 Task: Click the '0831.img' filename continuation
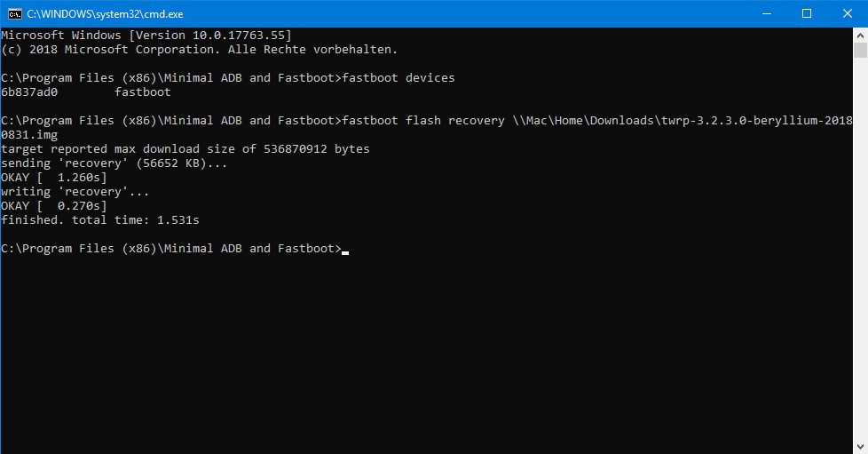29,135
